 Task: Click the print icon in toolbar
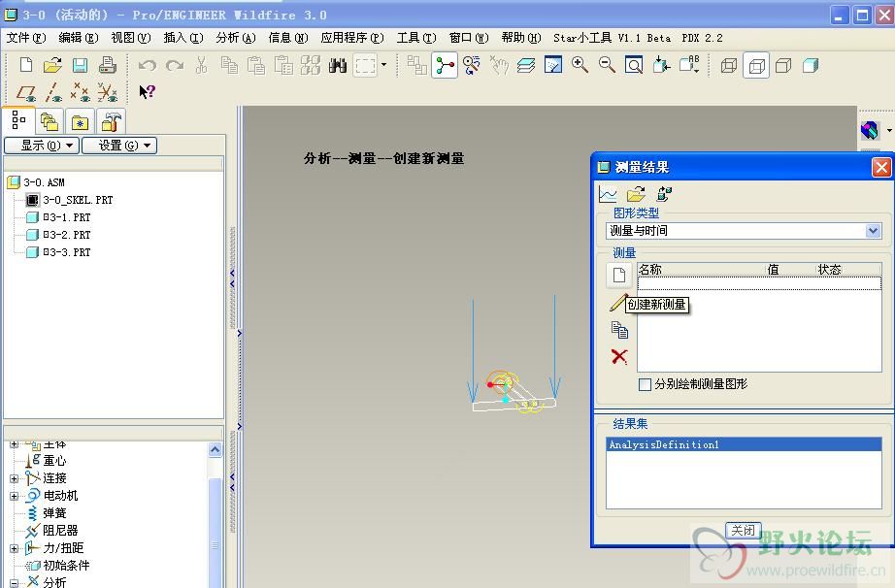(108, 65)
